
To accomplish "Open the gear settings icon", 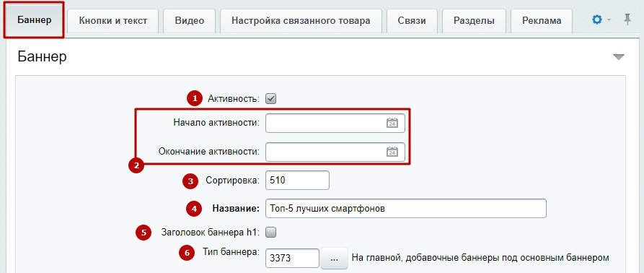I will point(597,19).
